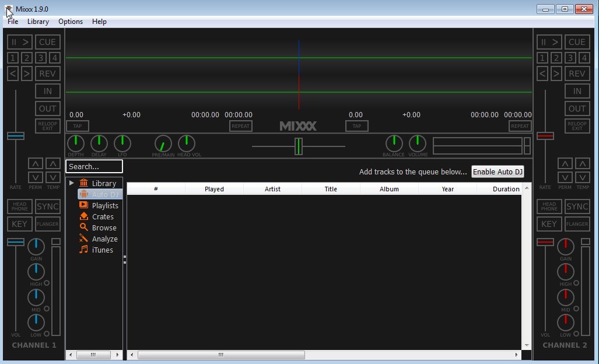Image resolution: width=599 pixels, height=364 pixels.
Task: Open the iTunes library section
Action: click(100, 250)
